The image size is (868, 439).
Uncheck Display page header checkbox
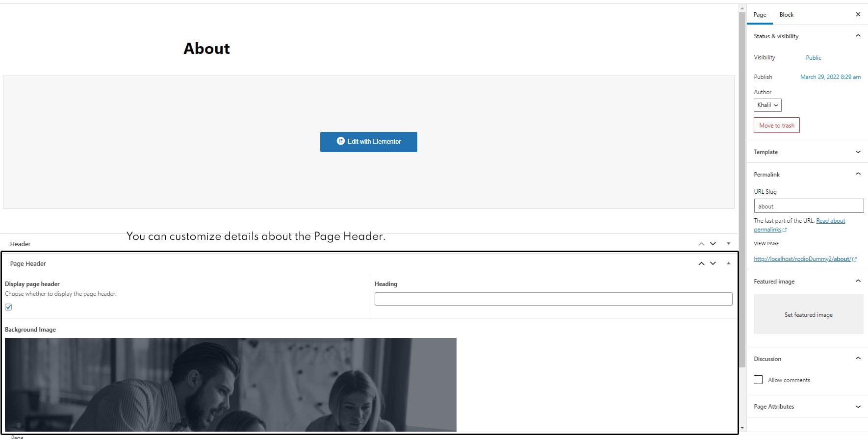(8, 307)
